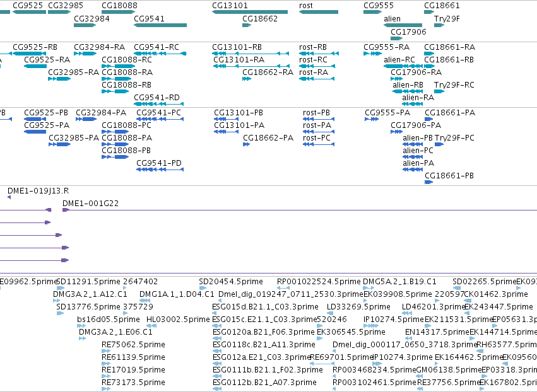This screenshot has height=392, width=537.
Task: Select transcript CG32984-RA
Action: (85, 54)
